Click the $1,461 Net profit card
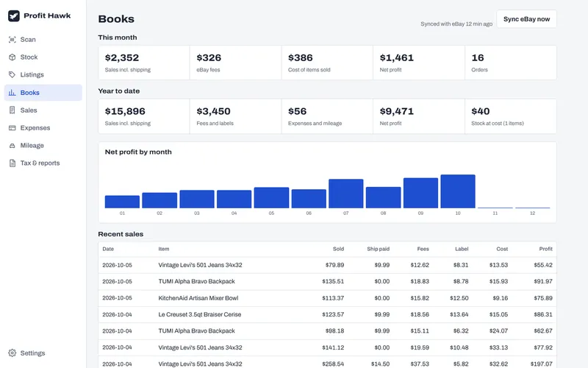Image resolution: width=588 pixels, height=368 pixels. pos(419,63)
